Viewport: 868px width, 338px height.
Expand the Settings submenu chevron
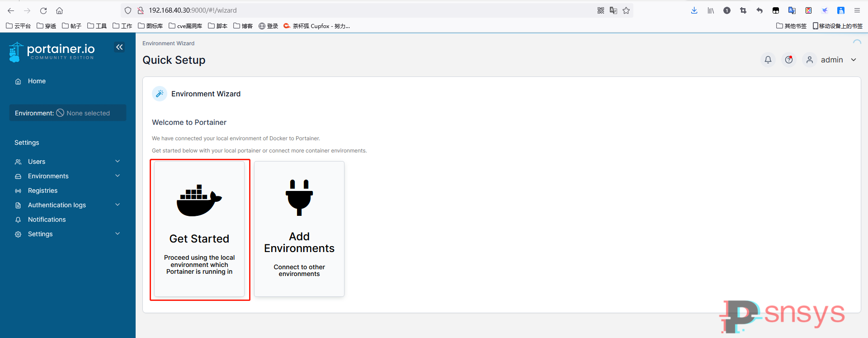tap(118, 233)
